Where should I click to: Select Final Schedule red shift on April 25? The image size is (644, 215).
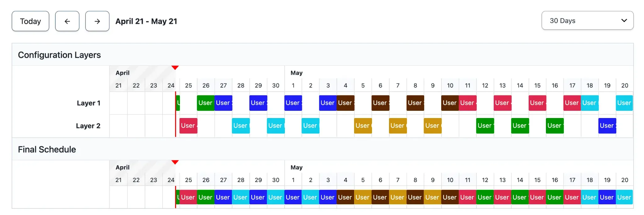[188, 197]
